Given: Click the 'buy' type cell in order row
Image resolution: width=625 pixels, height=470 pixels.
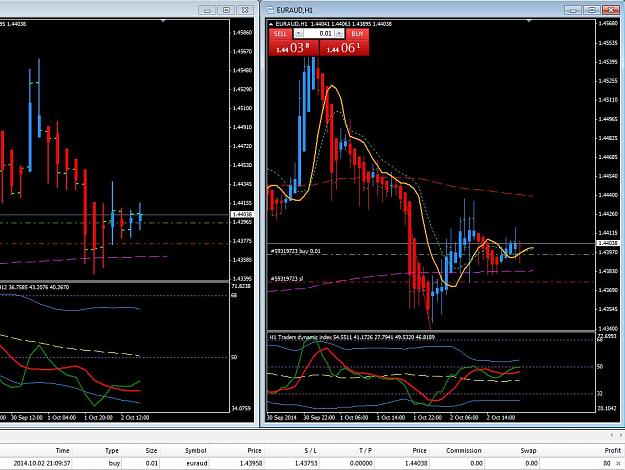Looking at the screenshot, I should pos(114,463).
